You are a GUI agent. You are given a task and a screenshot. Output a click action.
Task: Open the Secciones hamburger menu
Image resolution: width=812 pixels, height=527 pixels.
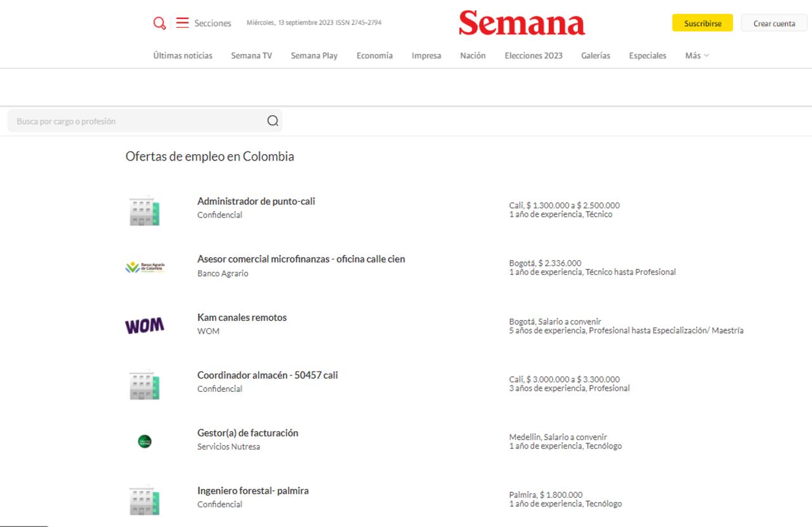[182, 22]
